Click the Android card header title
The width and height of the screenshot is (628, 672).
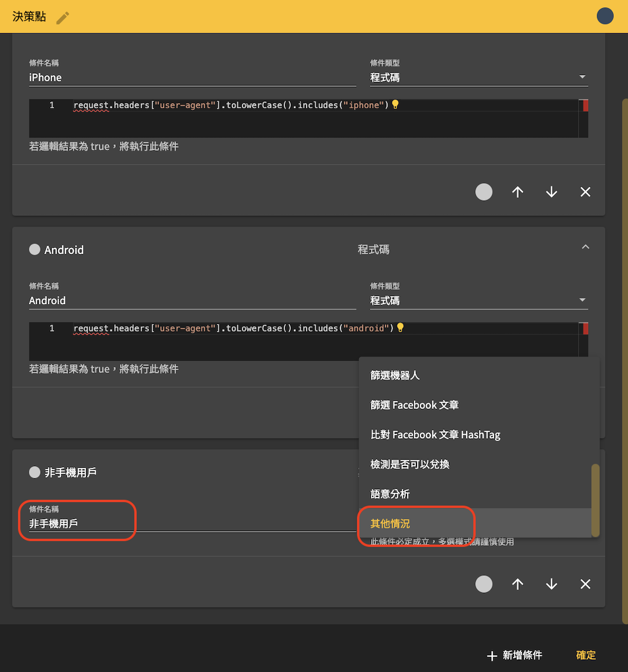click(64, 250)
